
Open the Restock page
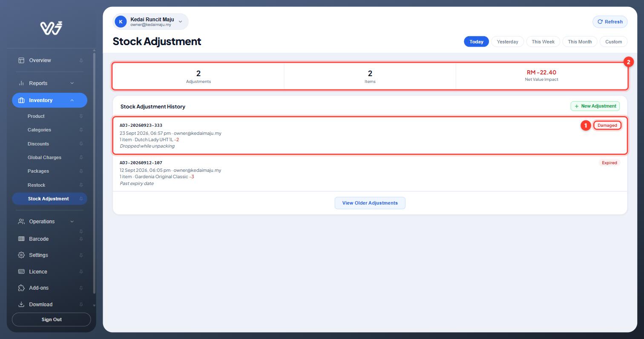point(37,185)
